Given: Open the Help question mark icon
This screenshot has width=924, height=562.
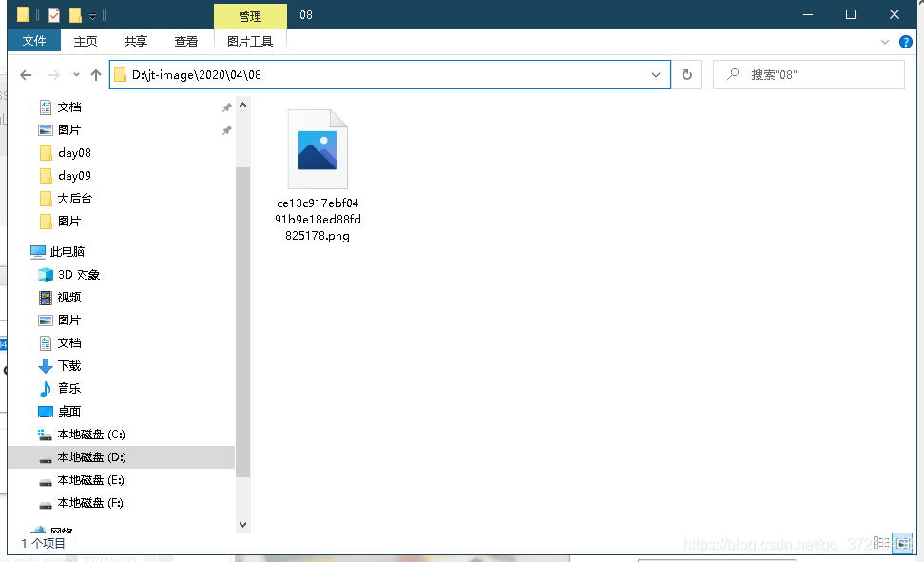Looking at the screenshot, I should coord(906,42).
